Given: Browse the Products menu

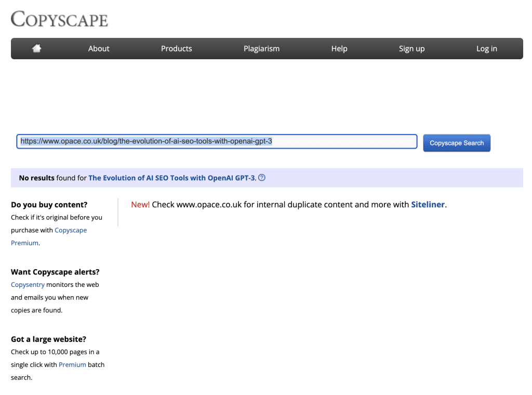Looking at the screenshot, I should (176, 48).
